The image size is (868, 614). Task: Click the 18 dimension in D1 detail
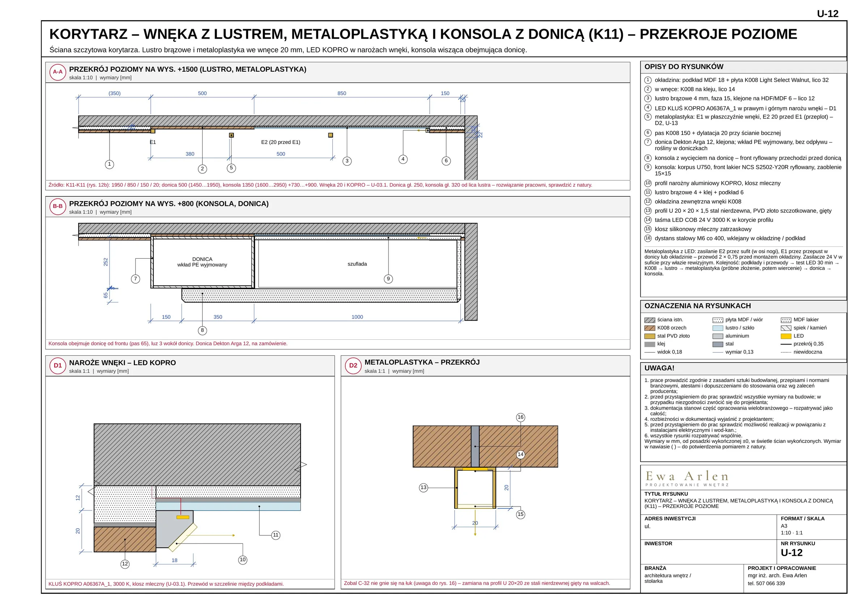pos(174,561)
